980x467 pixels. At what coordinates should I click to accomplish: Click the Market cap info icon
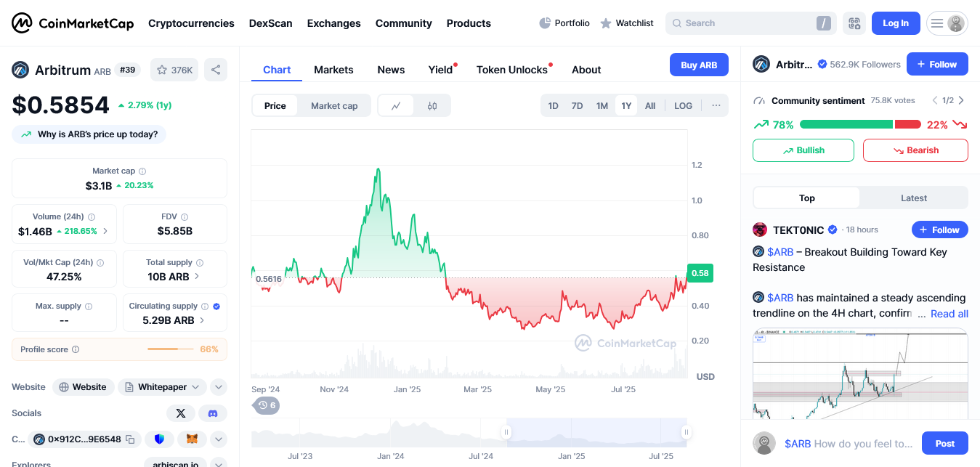click(142, 171)
